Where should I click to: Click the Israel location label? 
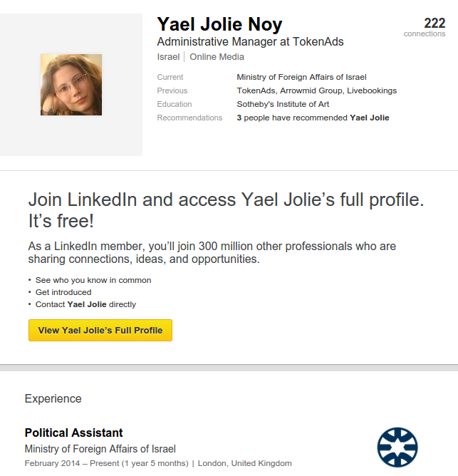coord(168,57)
